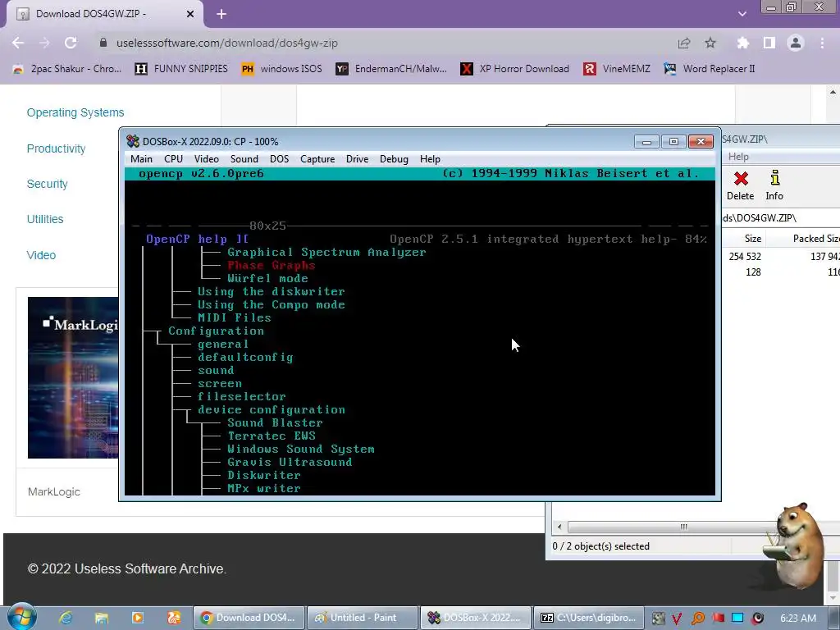The height and width of the screenshot is (630, 840).
Task: Open Security category link
Action: (47, 184)
